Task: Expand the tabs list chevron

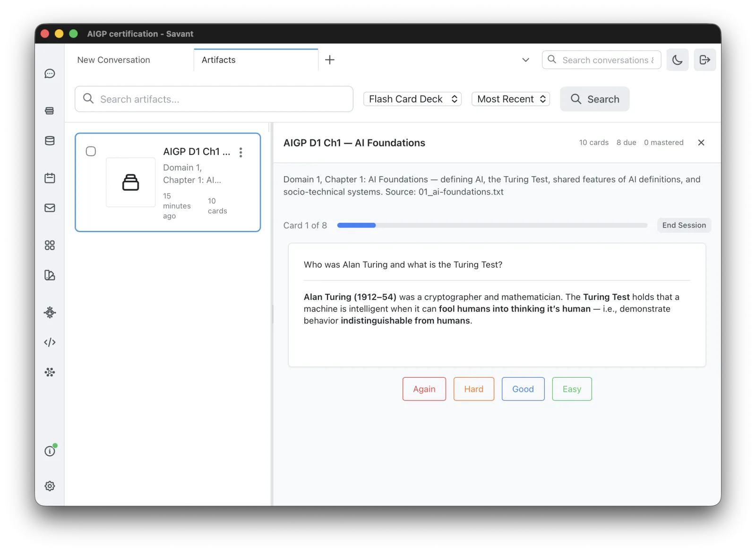Action: point(525,60)
